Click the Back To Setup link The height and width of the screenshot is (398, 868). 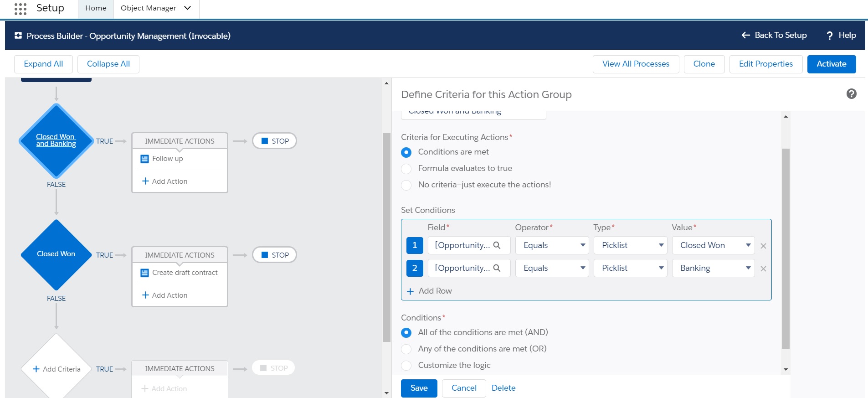(x=774, y=35)
